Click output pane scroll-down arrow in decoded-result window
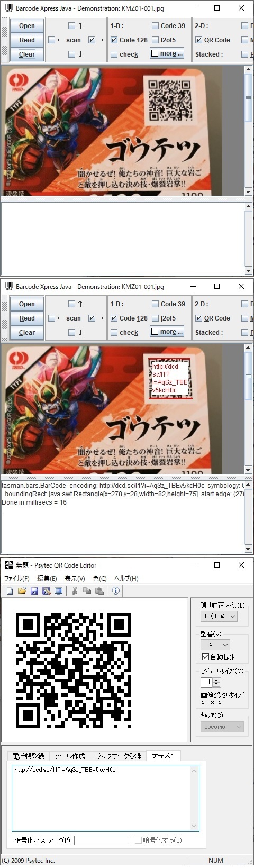This screenshot has width=254, height=868. (248, 549)
